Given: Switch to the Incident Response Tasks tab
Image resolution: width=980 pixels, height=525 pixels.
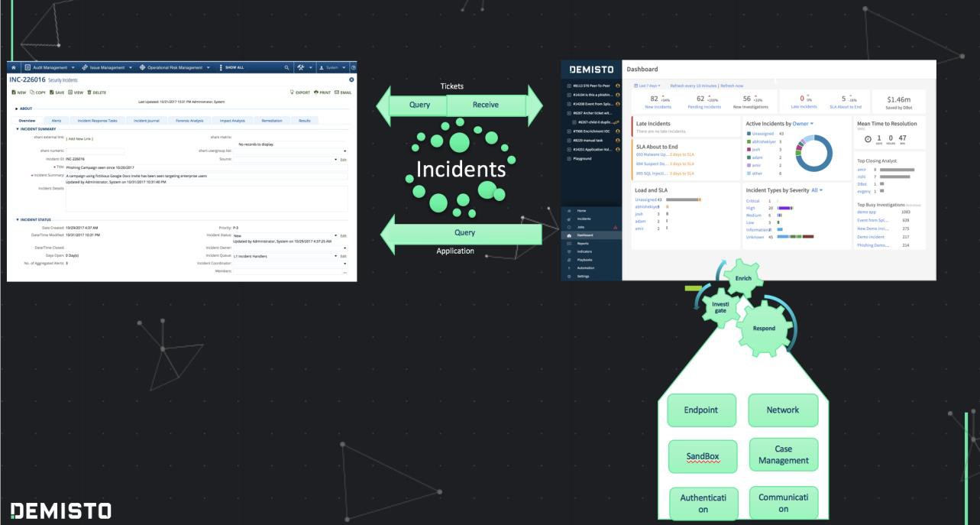Looking at the screenshot, I should [96, 121].
